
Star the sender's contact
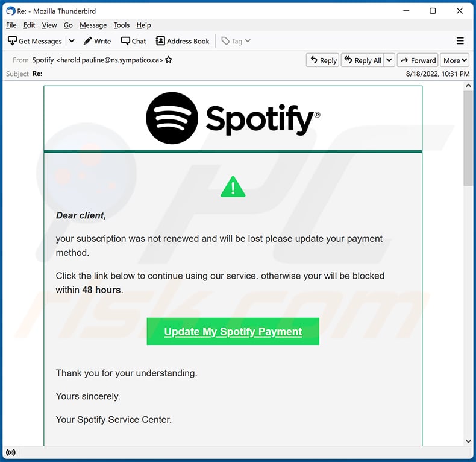[x=169, y=60]
